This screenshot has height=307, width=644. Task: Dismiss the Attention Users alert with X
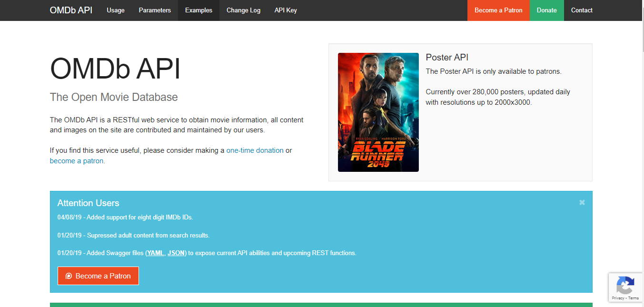coord(582,202)
